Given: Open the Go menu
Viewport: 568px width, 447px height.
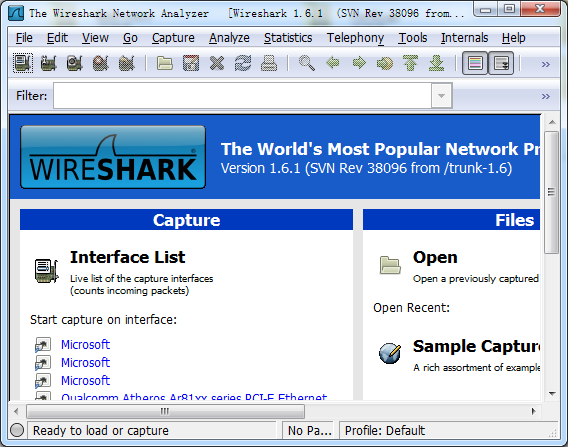Looking at the screenshot, I should point(130,38).
